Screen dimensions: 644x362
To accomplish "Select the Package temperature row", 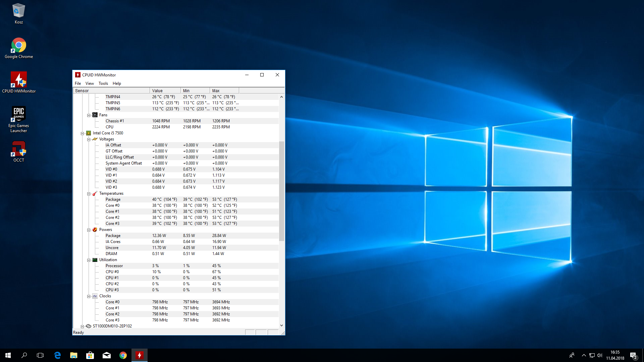I will 113,199.
